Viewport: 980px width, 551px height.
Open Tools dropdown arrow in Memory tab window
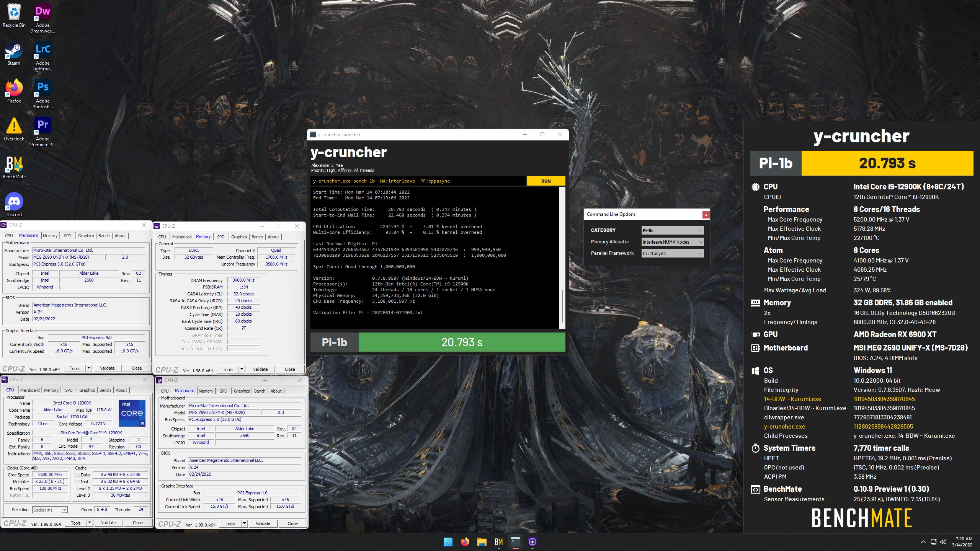[242, 369]
